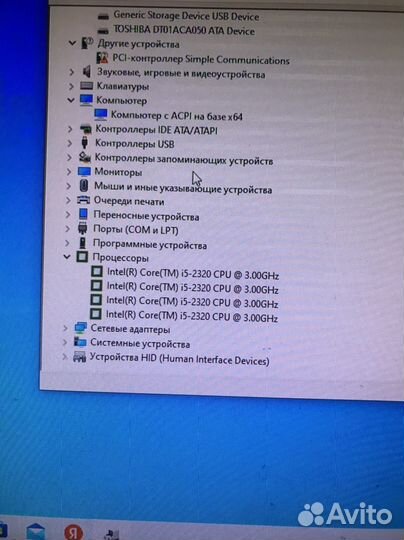Click the Переносные устройства icon
The height and width of the screenshot is (540, 404).
(x=83, y=214)
